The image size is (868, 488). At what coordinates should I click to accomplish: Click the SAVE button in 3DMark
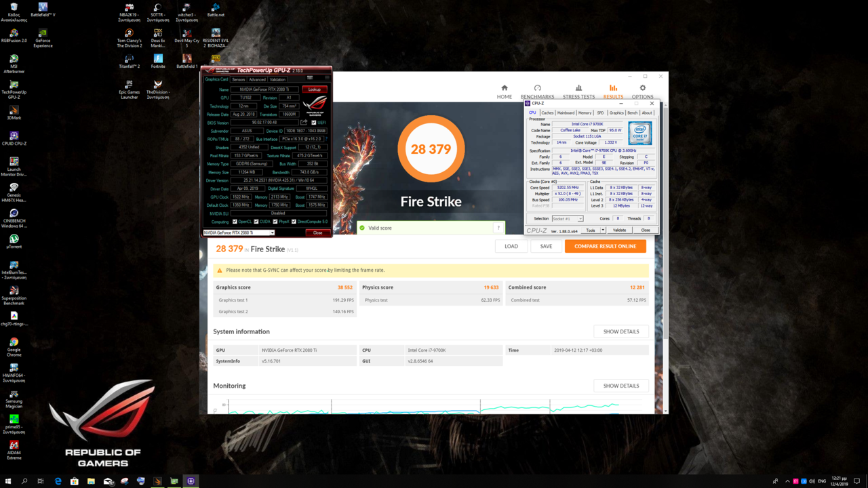(546, 246)
